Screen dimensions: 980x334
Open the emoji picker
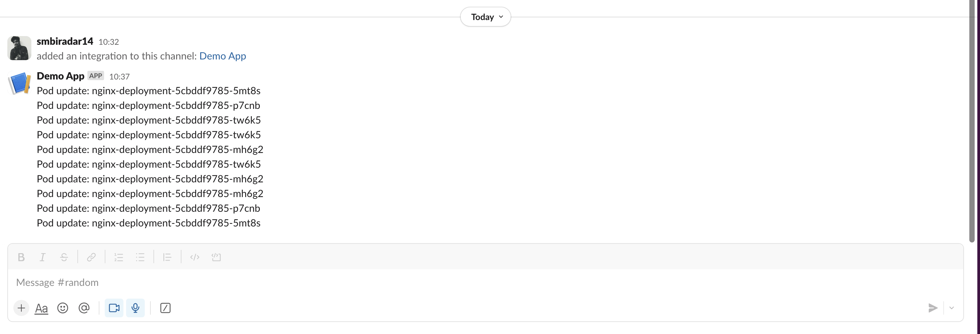pyautogui.click(x=63, y=308)
